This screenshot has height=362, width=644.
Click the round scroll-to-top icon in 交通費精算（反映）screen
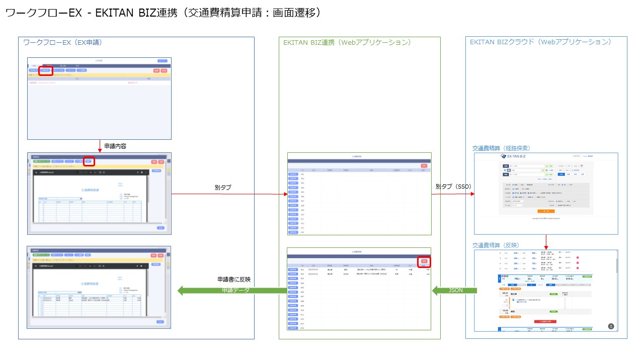pyautogui.click(x=611, y=326)
